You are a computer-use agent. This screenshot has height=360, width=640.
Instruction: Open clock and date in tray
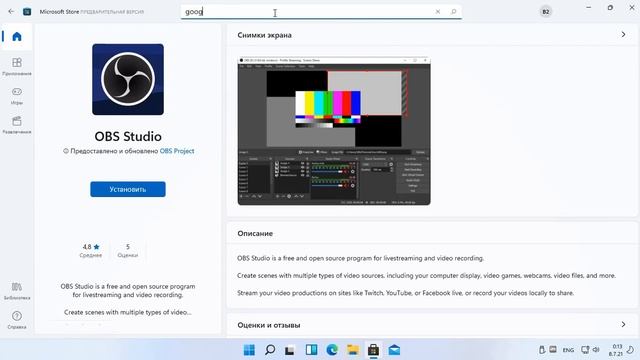616,350
